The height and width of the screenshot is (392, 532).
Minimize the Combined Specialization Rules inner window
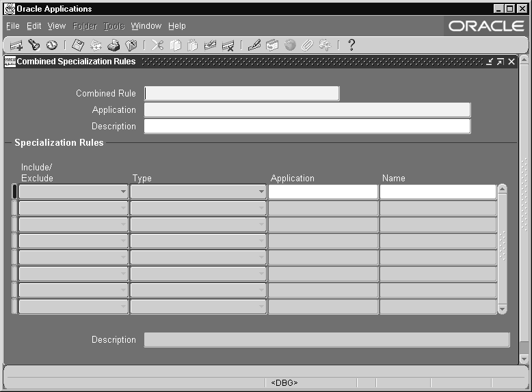(x=490, y=62)
